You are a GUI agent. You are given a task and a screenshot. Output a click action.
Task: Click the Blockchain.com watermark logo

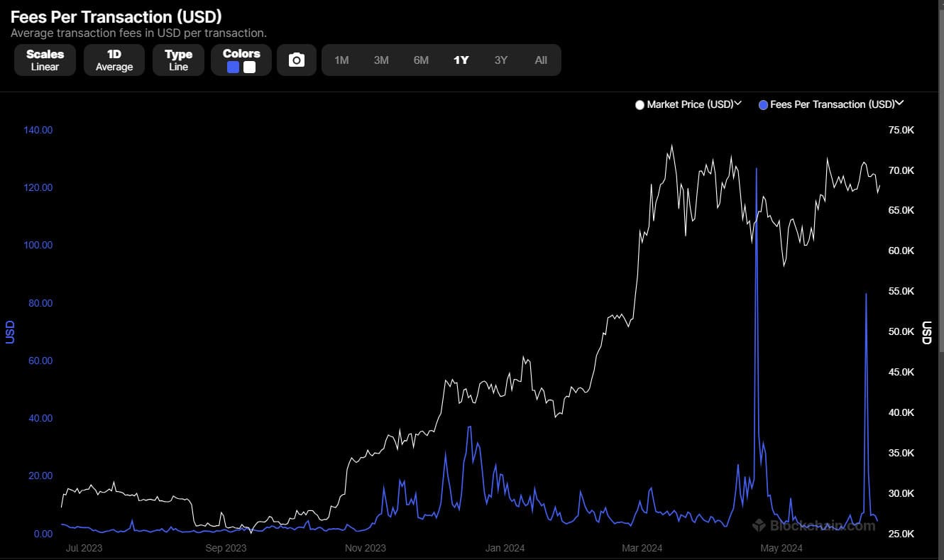[813, 526]
